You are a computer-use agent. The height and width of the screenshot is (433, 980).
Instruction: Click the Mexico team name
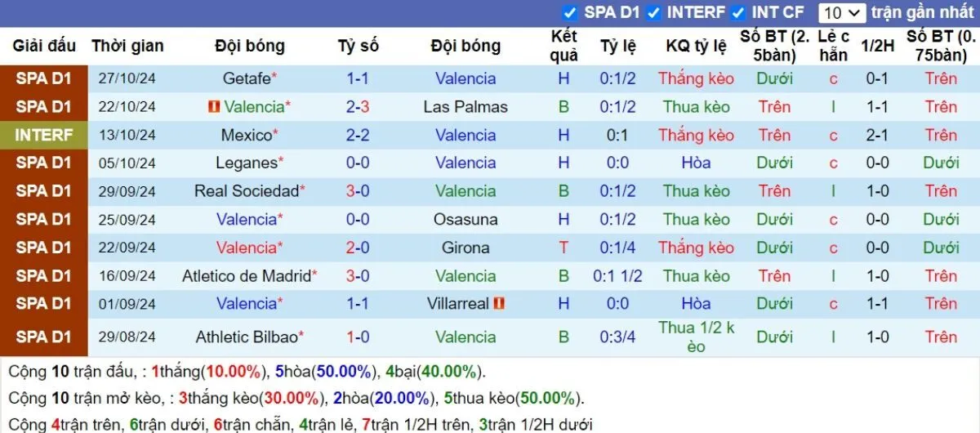pyautogui.click(x=246, y=135)
